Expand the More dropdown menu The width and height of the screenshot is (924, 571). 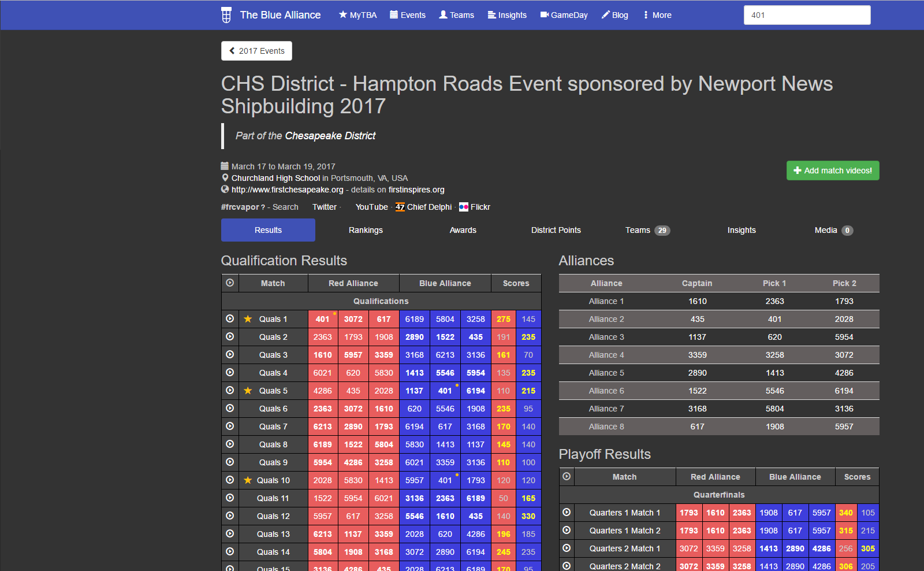(657, 15)
